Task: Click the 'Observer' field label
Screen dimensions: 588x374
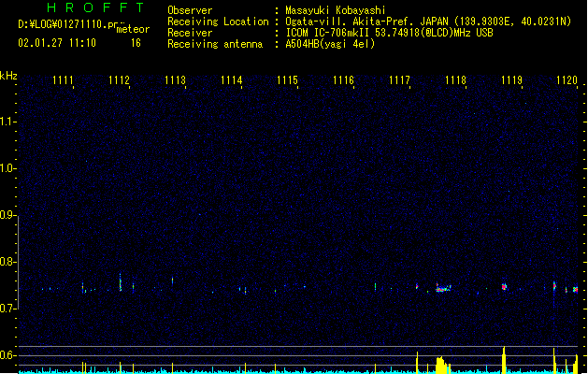Action: 190,10
